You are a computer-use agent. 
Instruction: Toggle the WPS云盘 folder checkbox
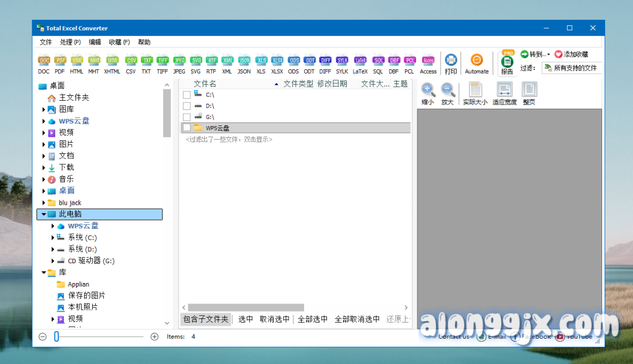pos(187,128)
